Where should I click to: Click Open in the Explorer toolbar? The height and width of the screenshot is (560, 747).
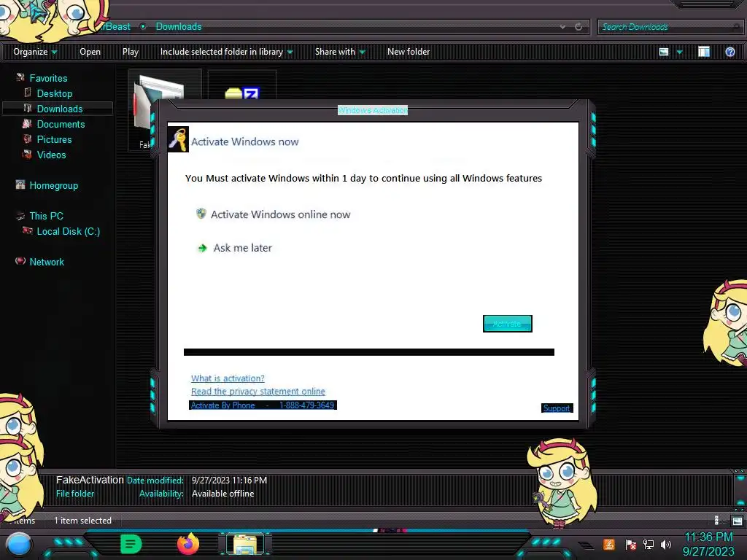[90, 52]
